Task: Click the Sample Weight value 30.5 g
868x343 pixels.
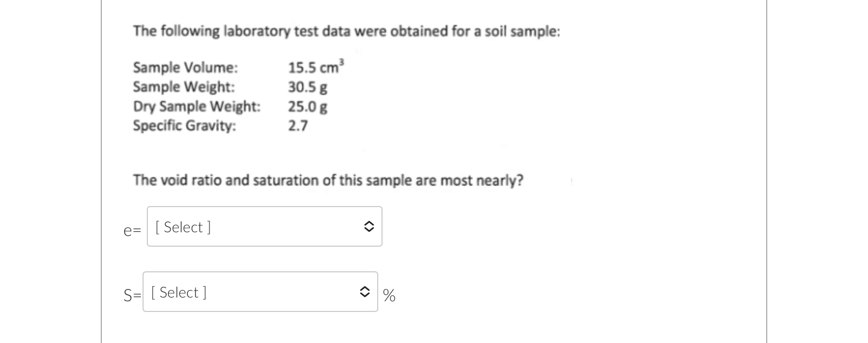Action: (307, 87)
